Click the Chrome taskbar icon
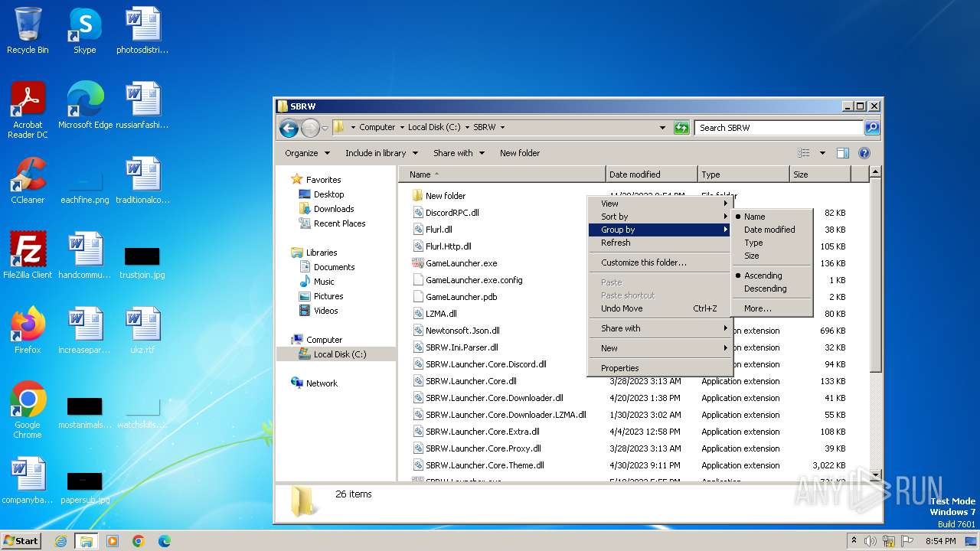Screen dimensions: 980x551 [x=139, y=541]
